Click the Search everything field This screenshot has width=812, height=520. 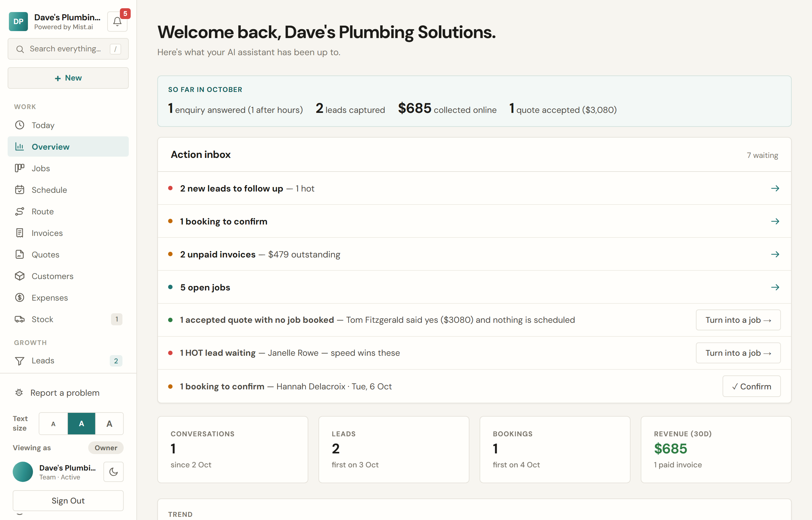coord(68,49)
